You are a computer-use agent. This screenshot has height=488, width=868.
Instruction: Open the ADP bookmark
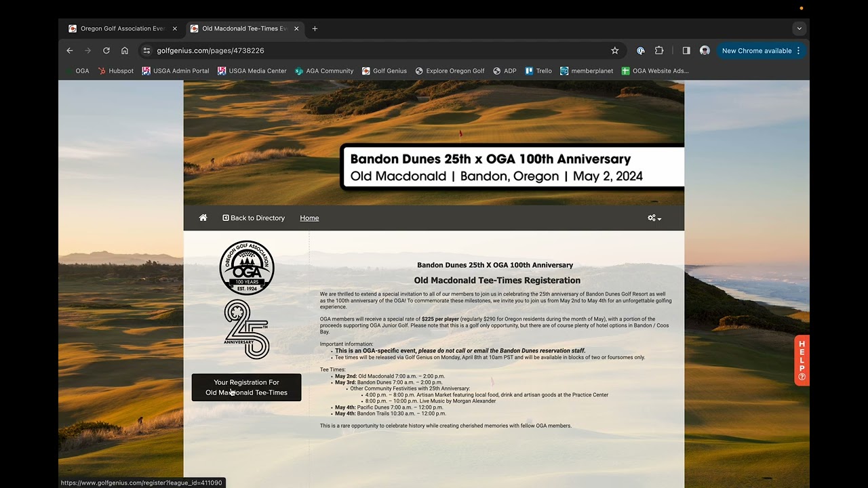(x=505, y=70)
